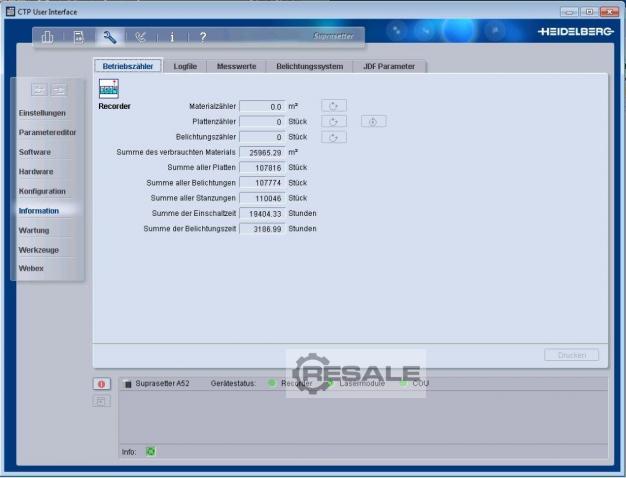Reset the Belichtungszähler counter
The image size is (626, 478).
pos(334,137)
